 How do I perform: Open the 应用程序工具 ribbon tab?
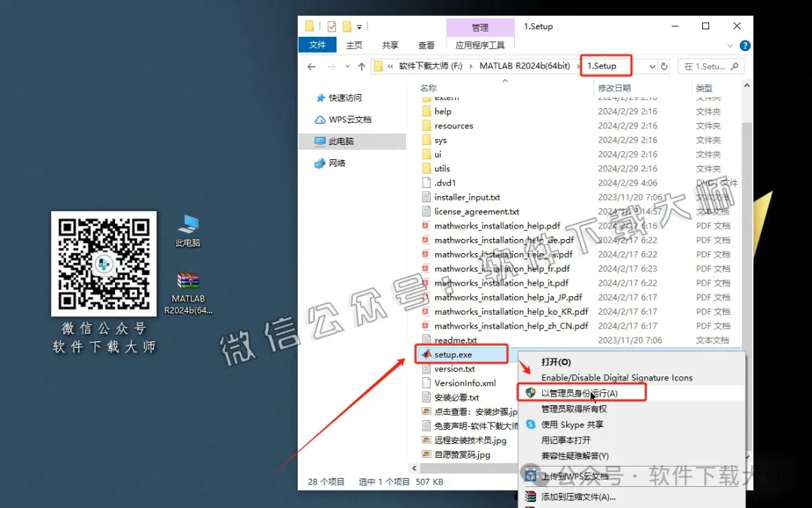(x=480, y=46)
